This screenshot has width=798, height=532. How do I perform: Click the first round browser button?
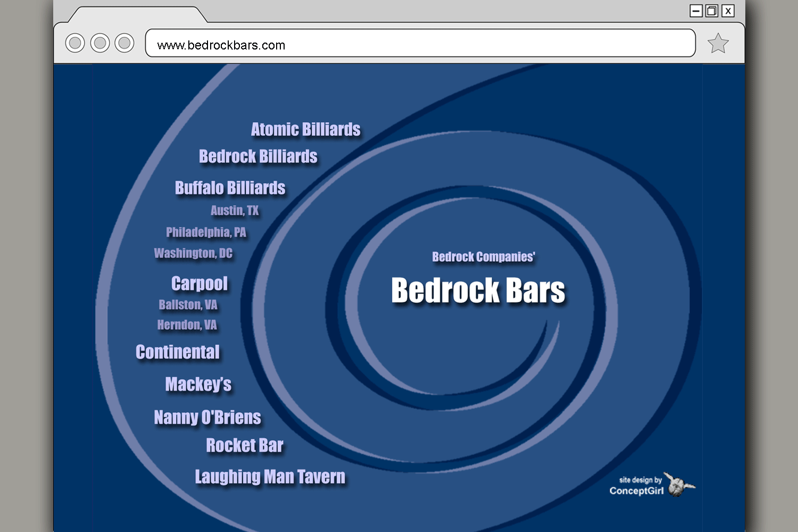tap(75, 43)
